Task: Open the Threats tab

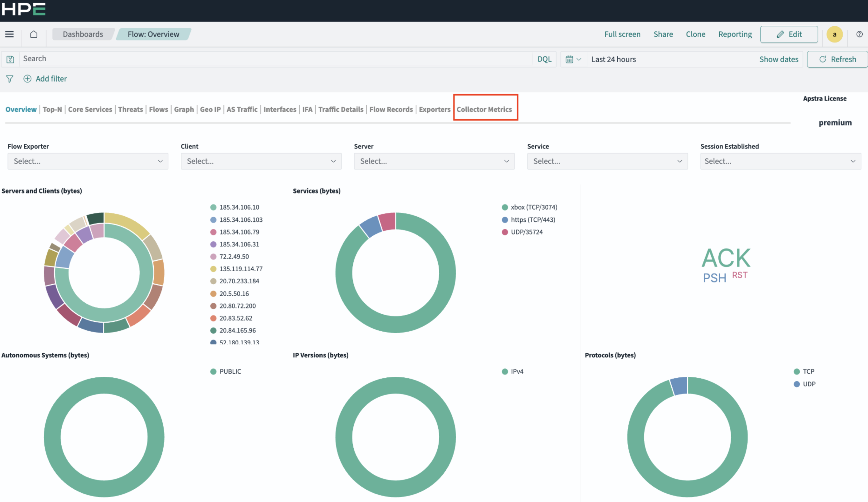Action: [x=130, y=109]
